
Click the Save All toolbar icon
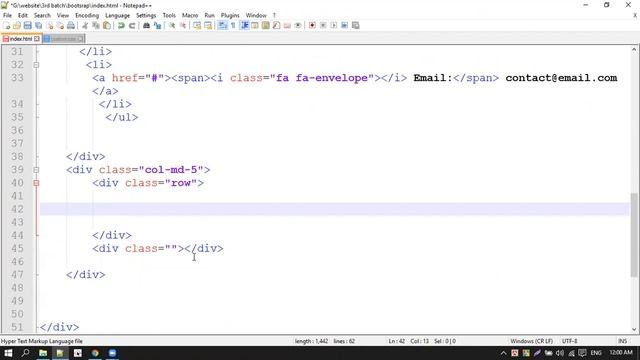point(38,25)
